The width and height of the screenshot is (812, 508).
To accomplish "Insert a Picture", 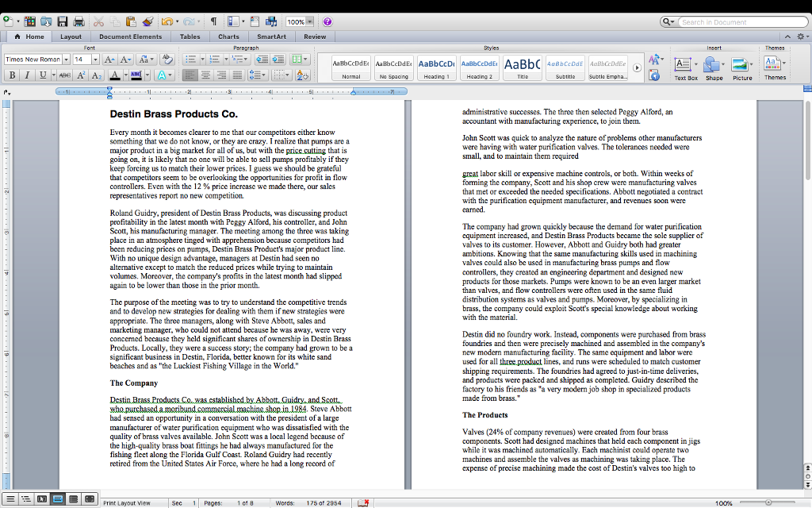I will (741, 69).
